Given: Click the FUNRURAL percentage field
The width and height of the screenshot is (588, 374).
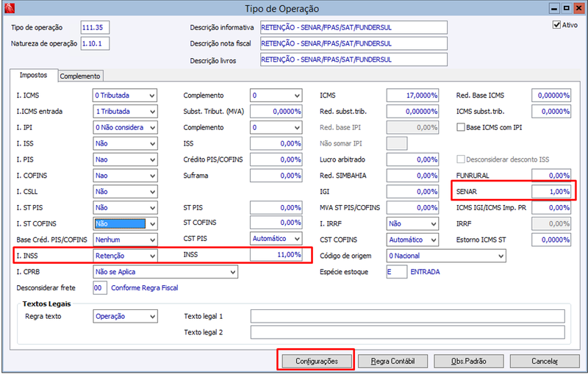Looking at the screenshot, I should [x=551, y=176].
